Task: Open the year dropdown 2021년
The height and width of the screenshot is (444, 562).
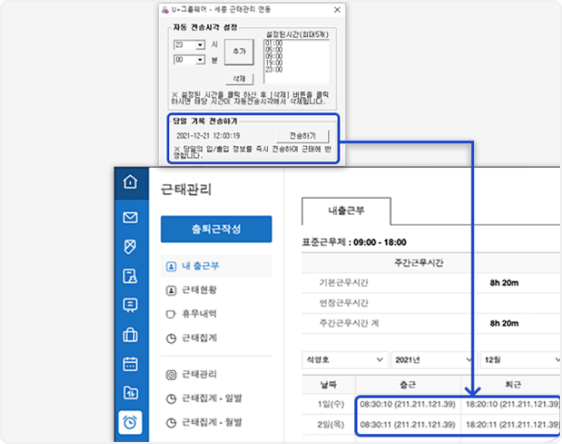Action: click(x=433, y=360)
